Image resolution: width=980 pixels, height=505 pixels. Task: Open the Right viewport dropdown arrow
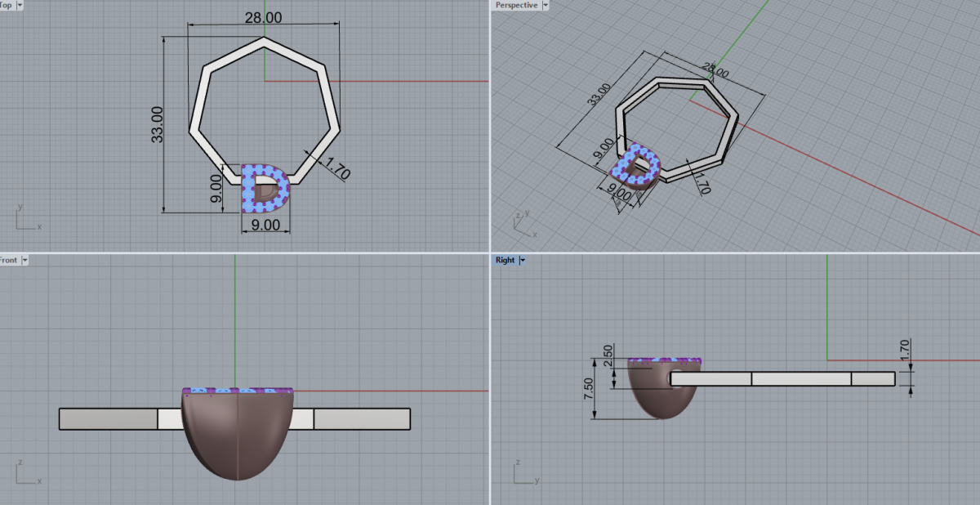pyautogui.click(x=523, y=260)
